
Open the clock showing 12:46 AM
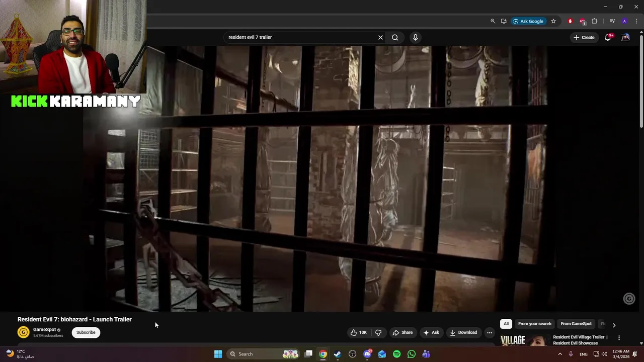(x=621, y=354)
